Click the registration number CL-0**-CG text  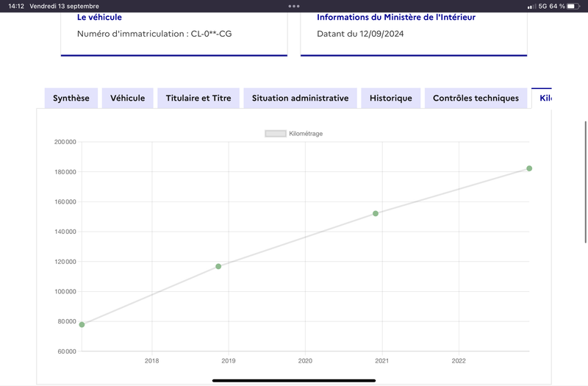211,34
